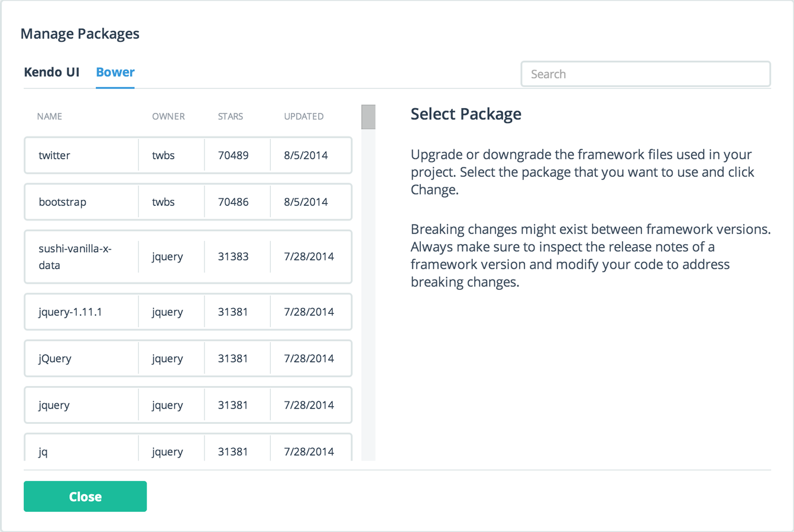Select the Bower tab

(115, 72)
